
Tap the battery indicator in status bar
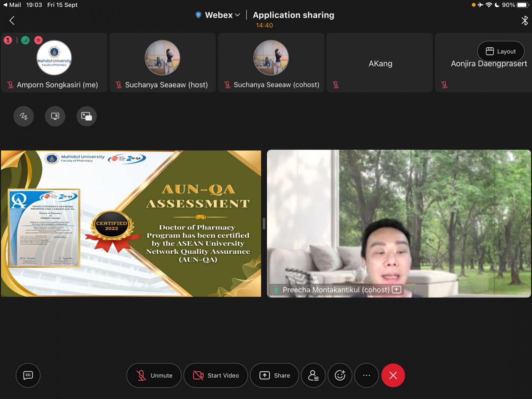[523, 5]
